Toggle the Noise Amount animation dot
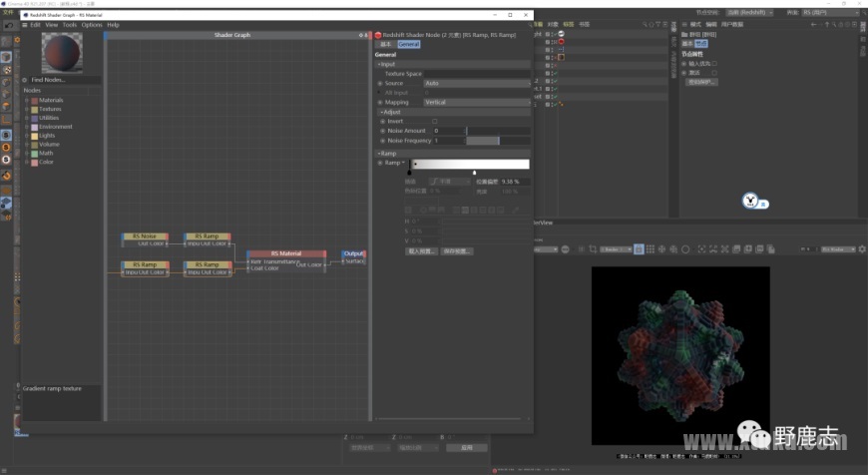Image resolution: width=868 pixels, height=475 pixels. [x=382, y=131]
